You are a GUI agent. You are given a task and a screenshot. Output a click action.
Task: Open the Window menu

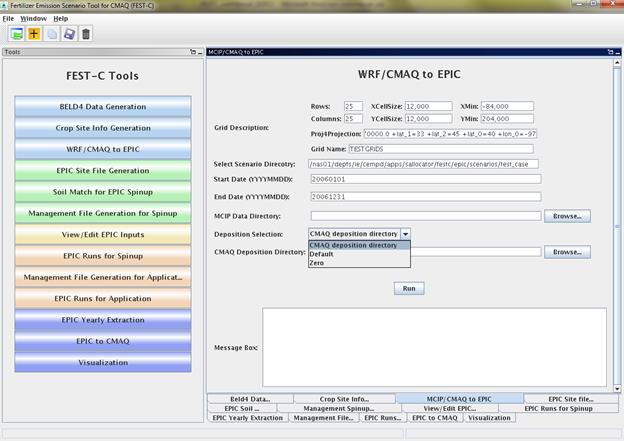click(x=33, y=19)
